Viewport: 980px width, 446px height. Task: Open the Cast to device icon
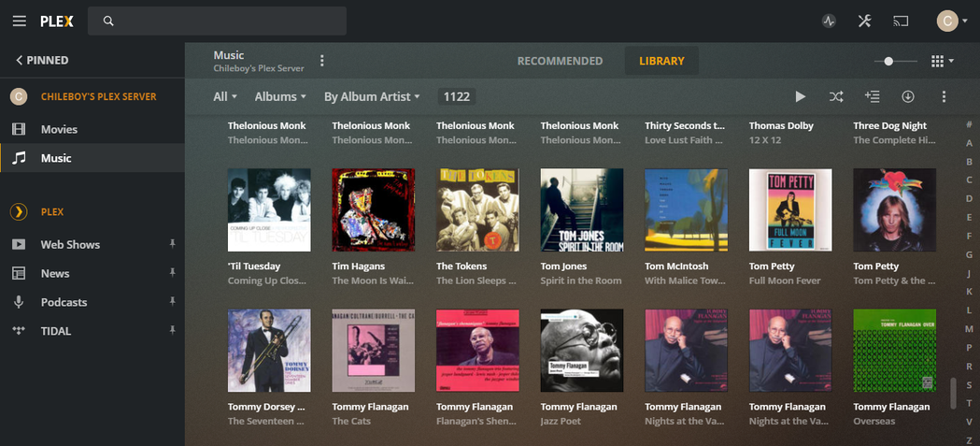900,22
